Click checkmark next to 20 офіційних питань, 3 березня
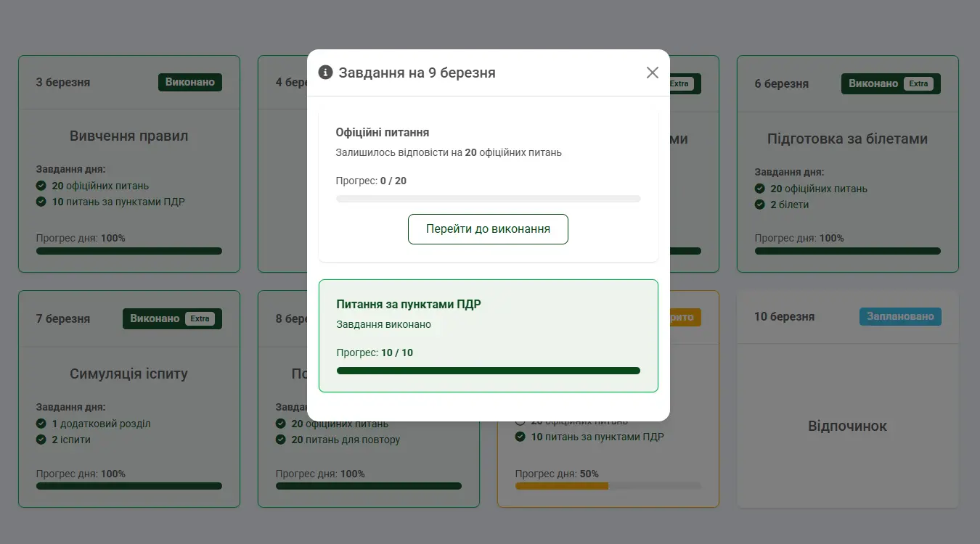This screenshot has height=544, width=980. (41, 186)
